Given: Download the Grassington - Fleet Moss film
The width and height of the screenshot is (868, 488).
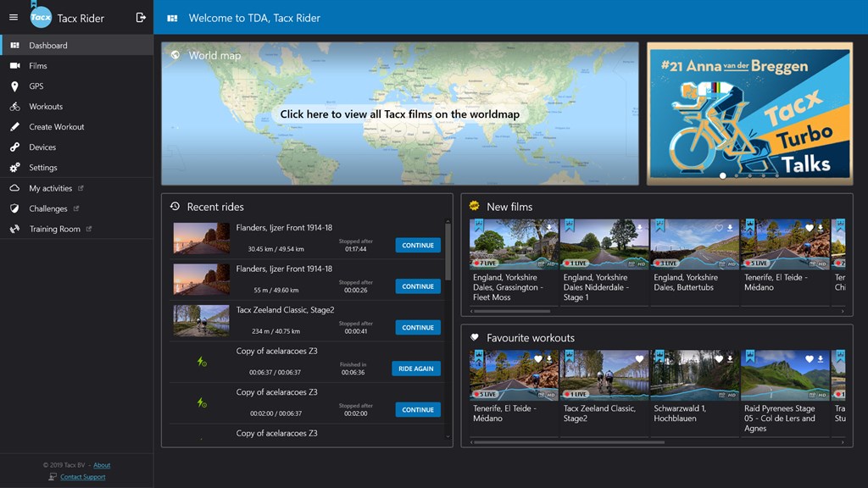Looking at the screenshot, I should (549, 227).
